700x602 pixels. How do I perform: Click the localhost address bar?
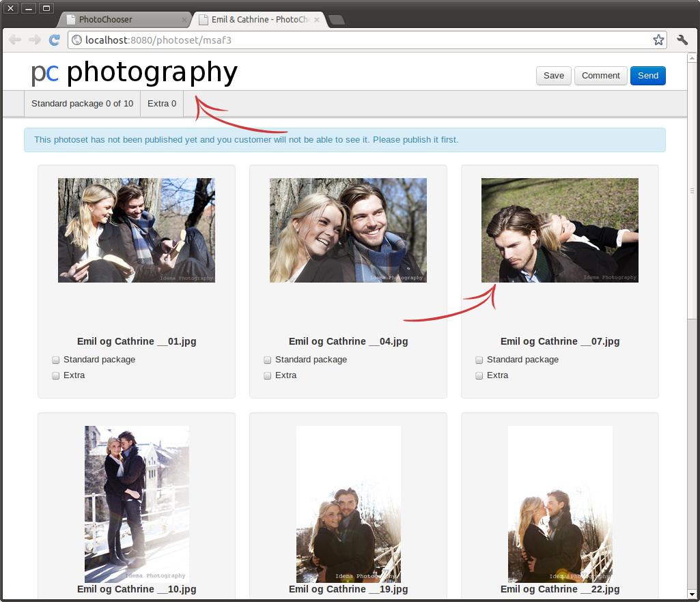(362, 40)
